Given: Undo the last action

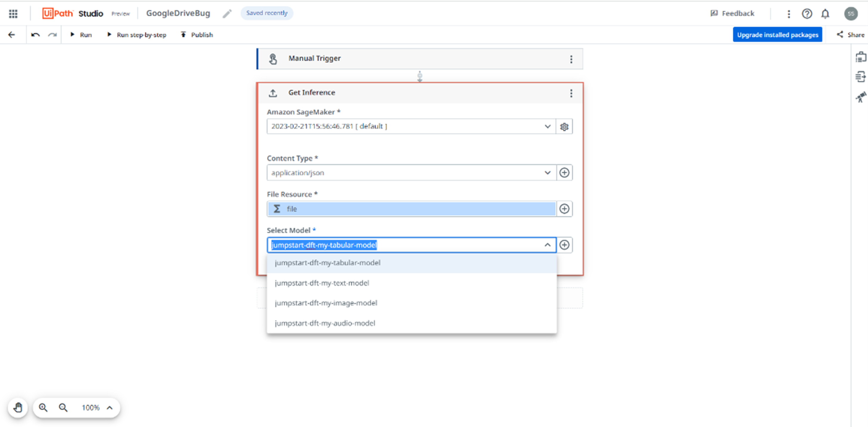Looking at the screenshot, I should [35, 35].
